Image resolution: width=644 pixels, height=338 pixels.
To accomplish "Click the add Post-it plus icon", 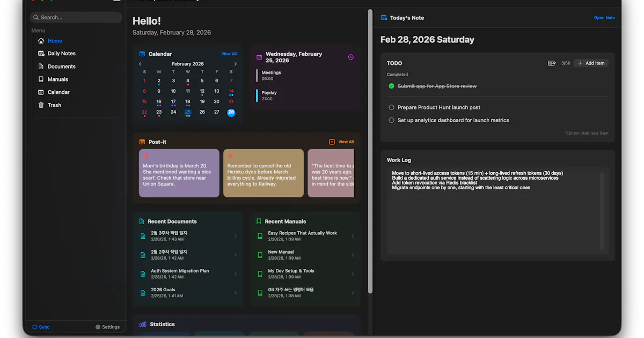I will [332, 142].
